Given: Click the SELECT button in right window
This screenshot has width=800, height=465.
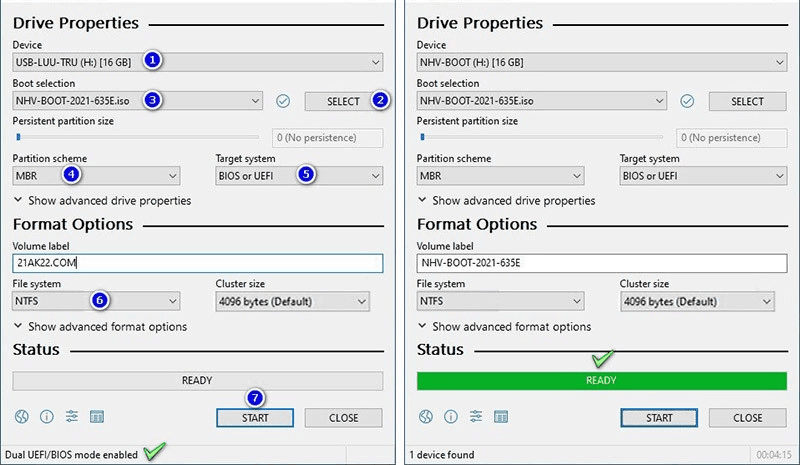Looking at the screenshot, I should 747,101.
